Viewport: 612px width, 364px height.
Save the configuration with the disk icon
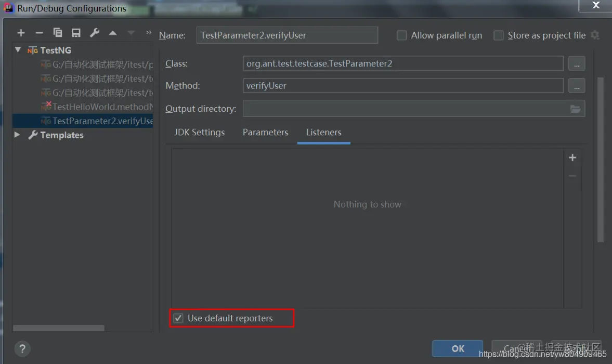76,33
